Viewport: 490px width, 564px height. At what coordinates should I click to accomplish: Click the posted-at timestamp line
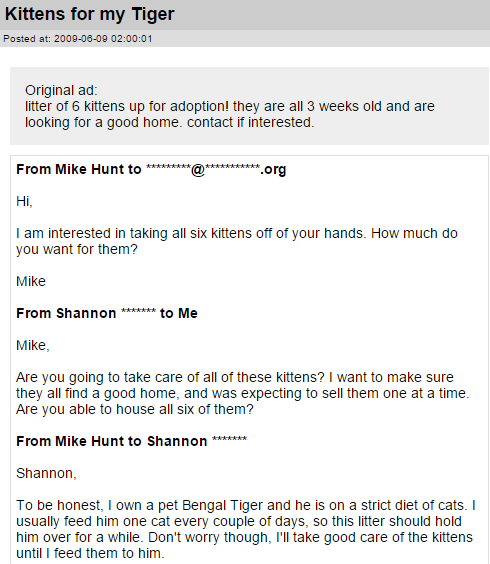click(x=78, y=39)
